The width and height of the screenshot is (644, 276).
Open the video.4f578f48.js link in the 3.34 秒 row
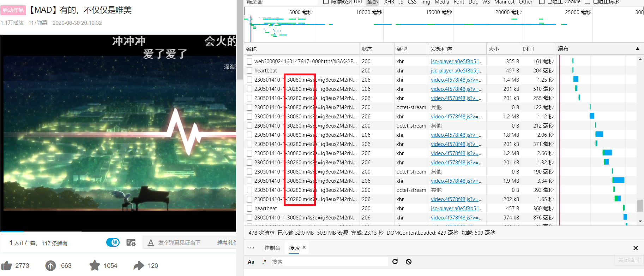pyautogui.click(x=457, y=181)
